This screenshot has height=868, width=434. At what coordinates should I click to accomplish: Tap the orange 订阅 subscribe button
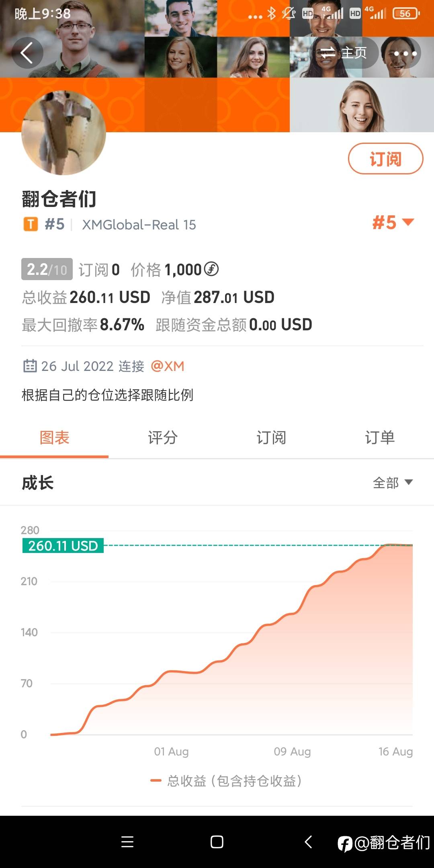click(386, 159)
